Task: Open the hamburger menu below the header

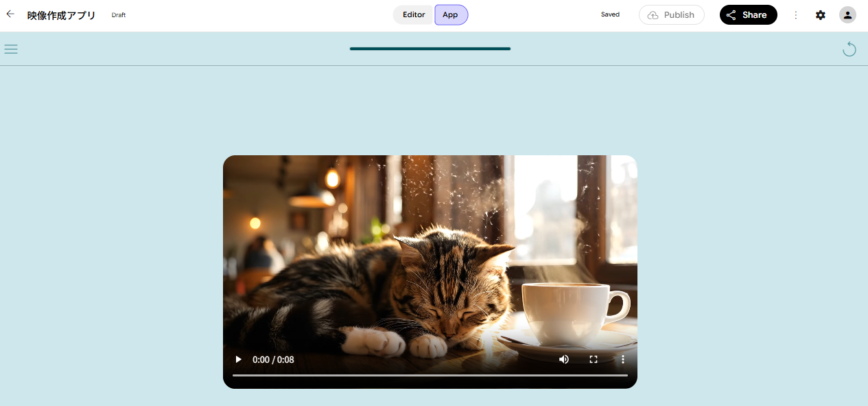Action: click(x=11, y=49)
